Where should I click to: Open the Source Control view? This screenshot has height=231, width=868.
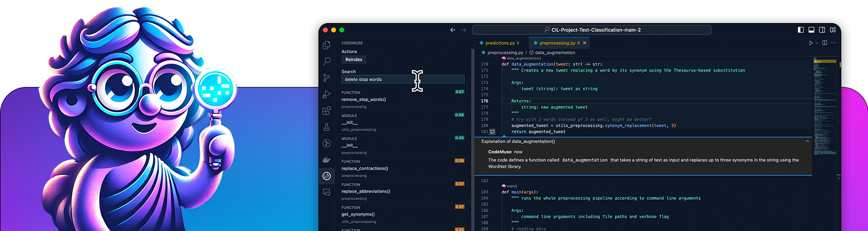[327, 78]
